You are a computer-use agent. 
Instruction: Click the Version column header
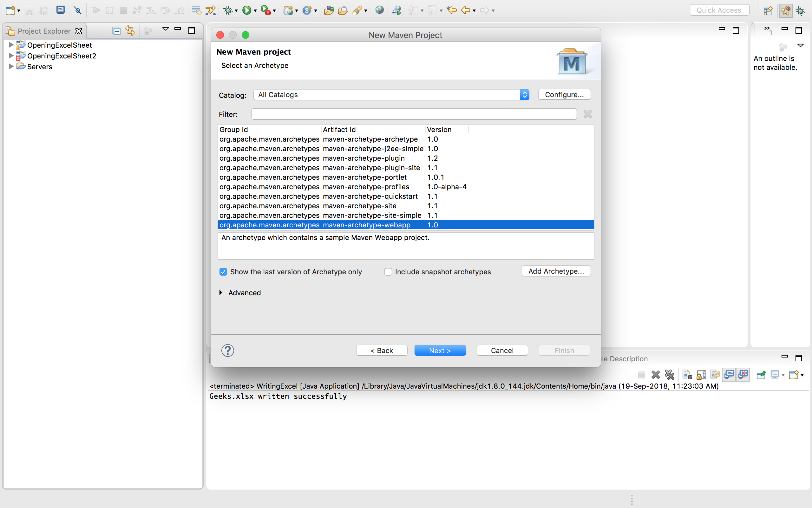[x=447, y=130]
